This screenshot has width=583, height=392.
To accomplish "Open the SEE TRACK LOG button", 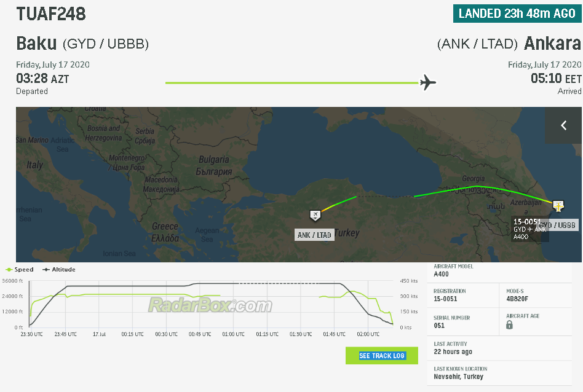I will click(x=381, y=356).
